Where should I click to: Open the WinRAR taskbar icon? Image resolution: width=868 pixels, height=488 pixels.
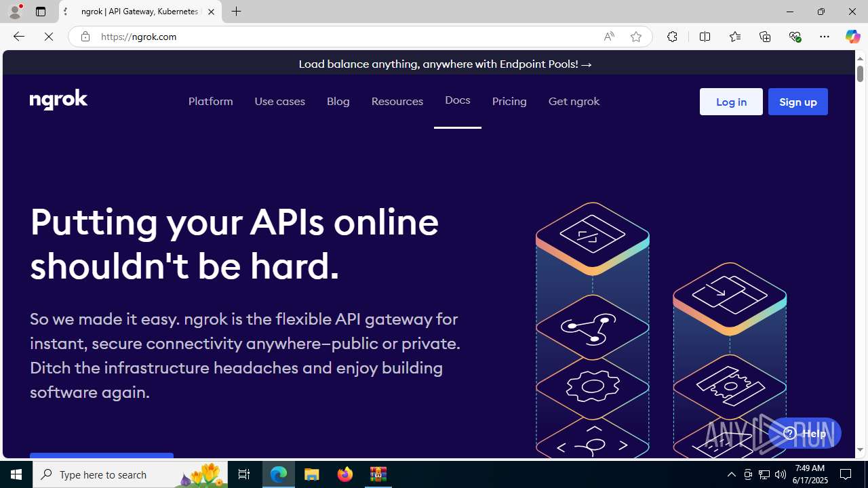point(378,474)
